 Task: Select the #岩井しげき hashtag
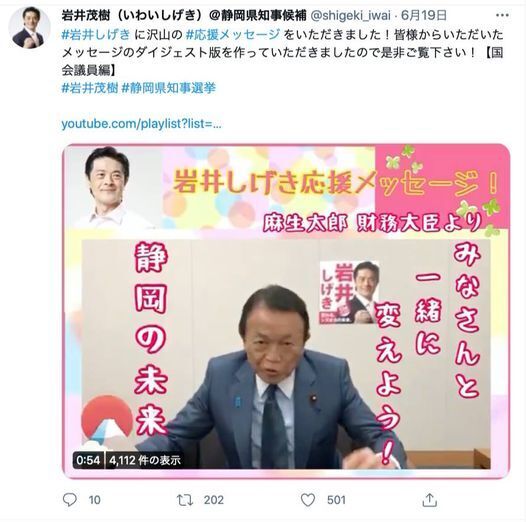tap(96, 35)
